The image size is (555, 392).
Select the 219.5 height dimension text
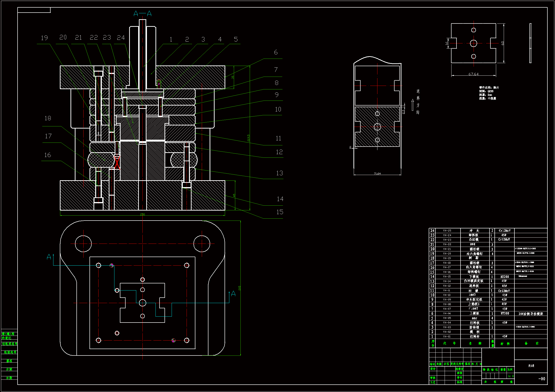[249, 138]
